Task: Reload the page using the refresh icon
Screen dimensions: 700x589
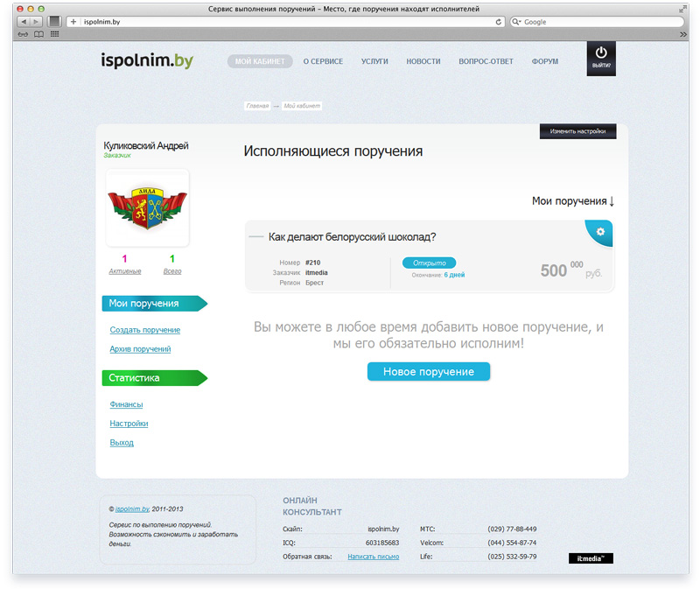Action: 498,21
